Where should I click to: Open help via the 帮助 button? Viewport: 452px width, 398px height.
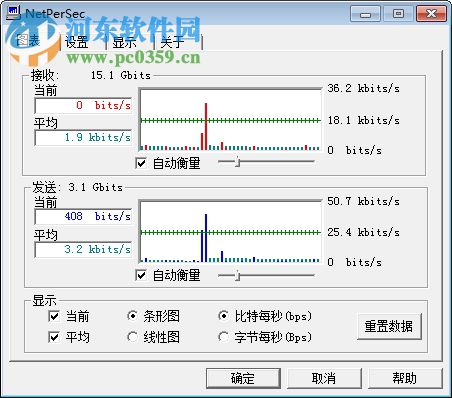405,378
